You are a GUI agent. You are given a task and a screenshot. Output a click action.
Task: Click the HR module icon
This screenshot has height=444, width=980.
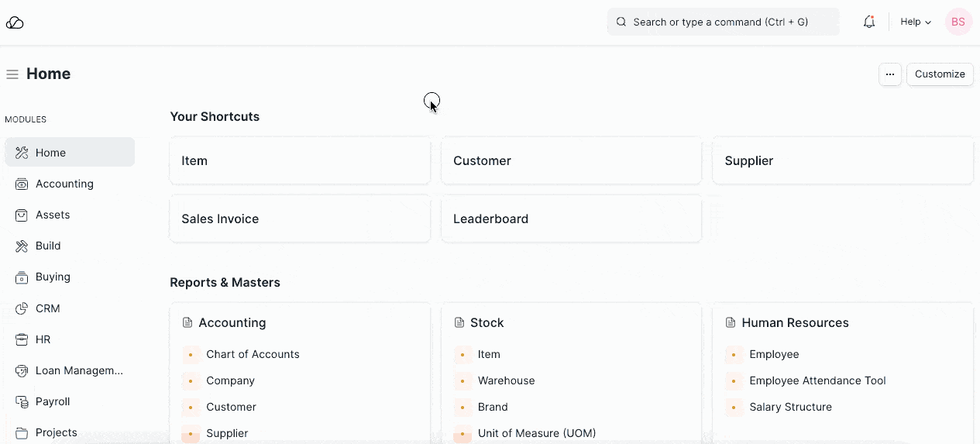point(22,339)
